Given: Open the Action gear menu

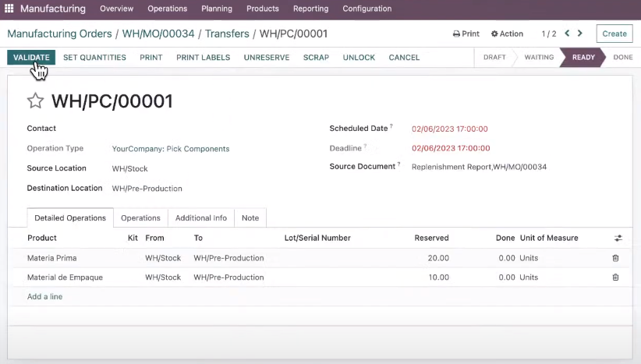Looking at the screenshot, I should click(x=507, y=34).
